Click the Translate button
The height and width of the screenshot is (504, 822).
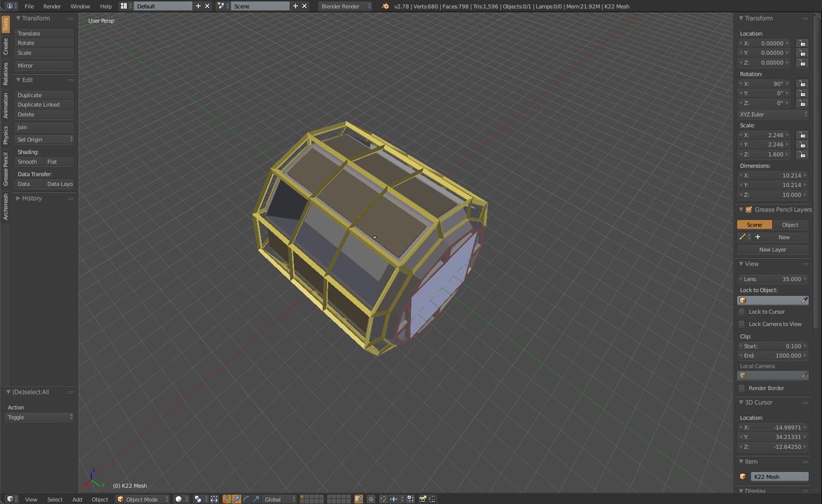(x=44, y=34)
